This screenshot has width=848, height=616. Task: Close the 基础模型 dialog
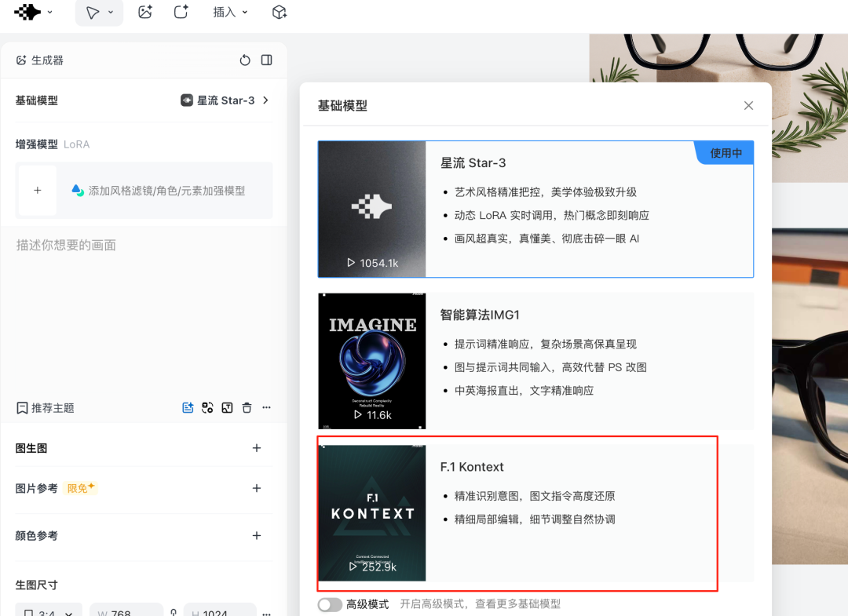point(748,105)
